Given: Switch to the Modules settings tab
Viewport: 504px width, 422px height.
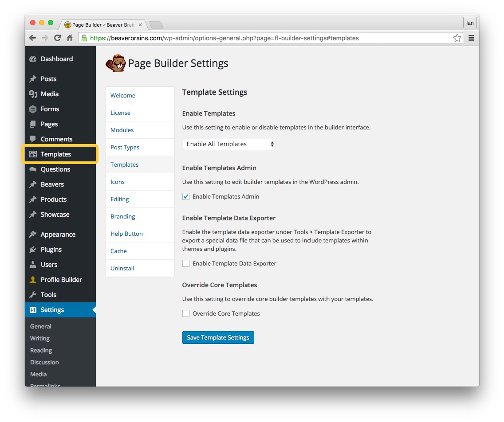Looking at the screenshot, I should coord(140,130).
